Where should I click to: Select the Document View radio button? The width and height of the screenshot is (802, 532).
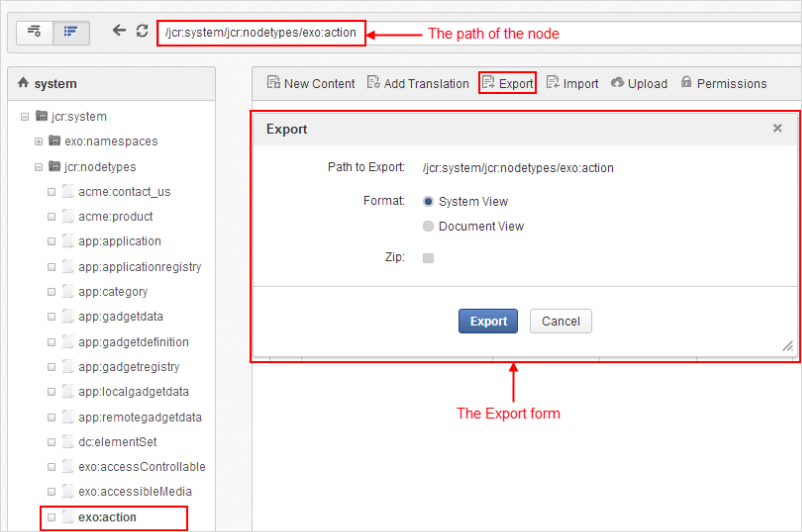428,226
